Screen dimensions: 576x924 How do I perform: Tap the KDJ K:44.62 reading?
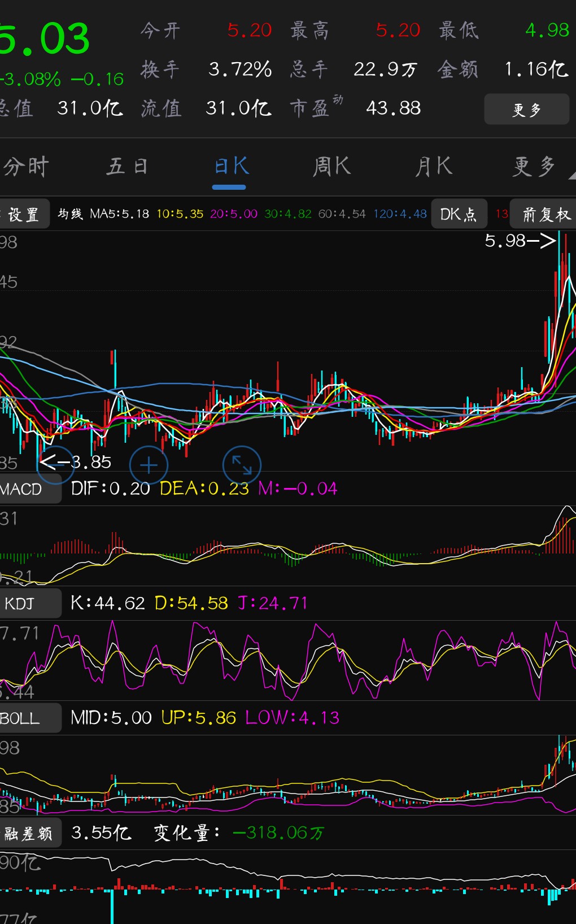click(x=108, y=603)
